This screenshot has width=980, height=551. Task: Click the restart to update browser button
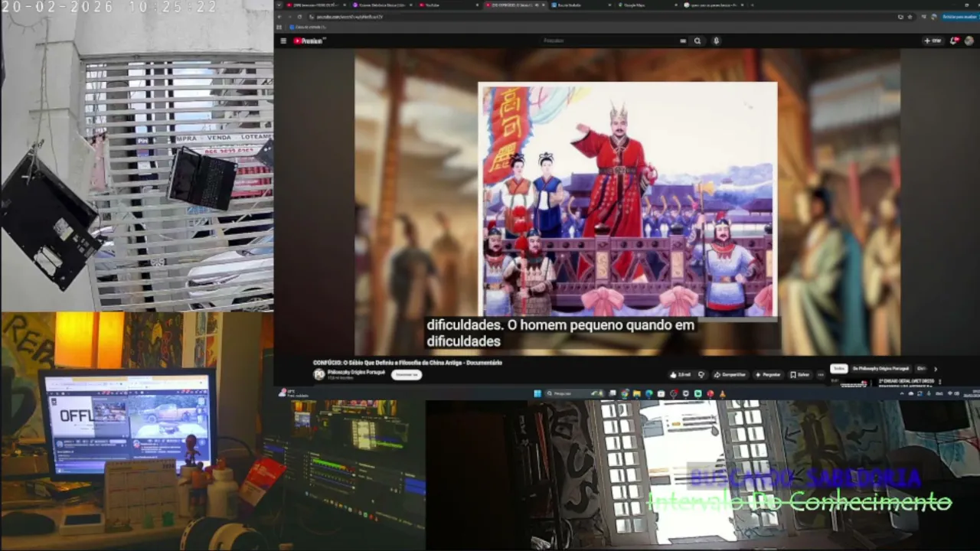tap(959, 17)
